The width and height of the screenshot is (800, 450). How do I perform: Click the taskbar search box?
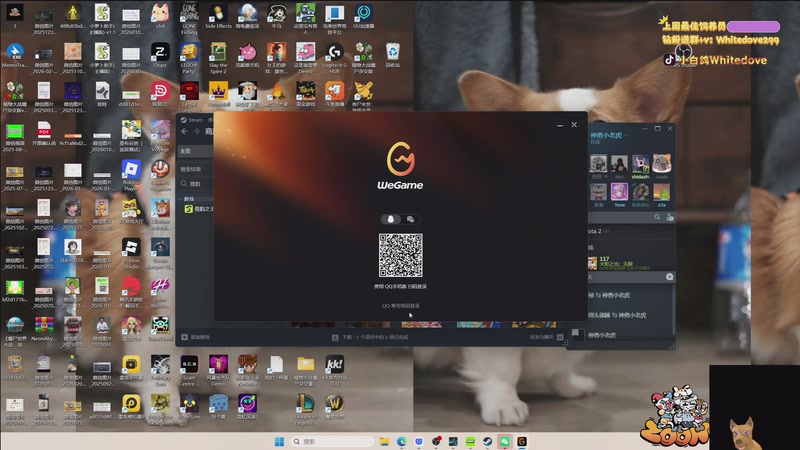(x=332, y=441)
